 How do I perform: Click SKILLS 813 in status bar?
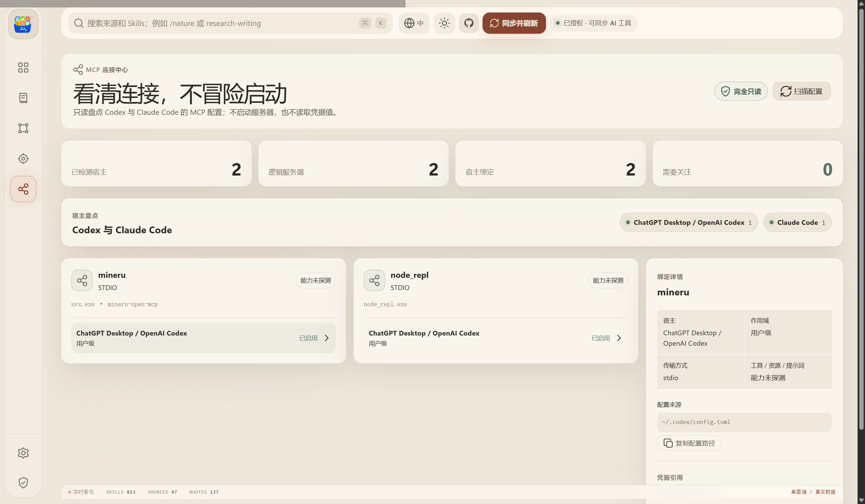(x=121, y=492)
